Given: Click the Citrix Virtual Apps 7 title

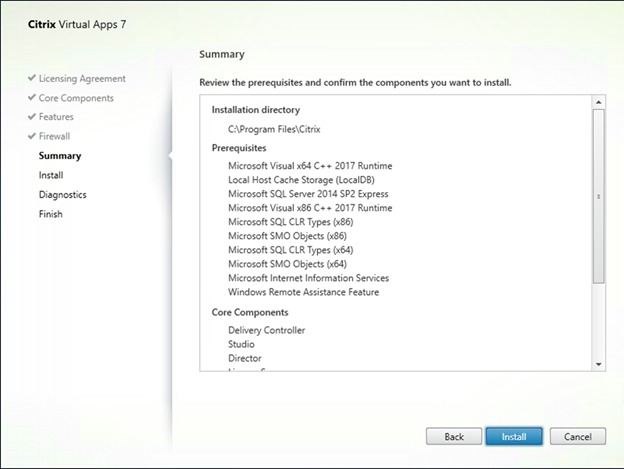Looking at the screenshot, I should 77,24.
